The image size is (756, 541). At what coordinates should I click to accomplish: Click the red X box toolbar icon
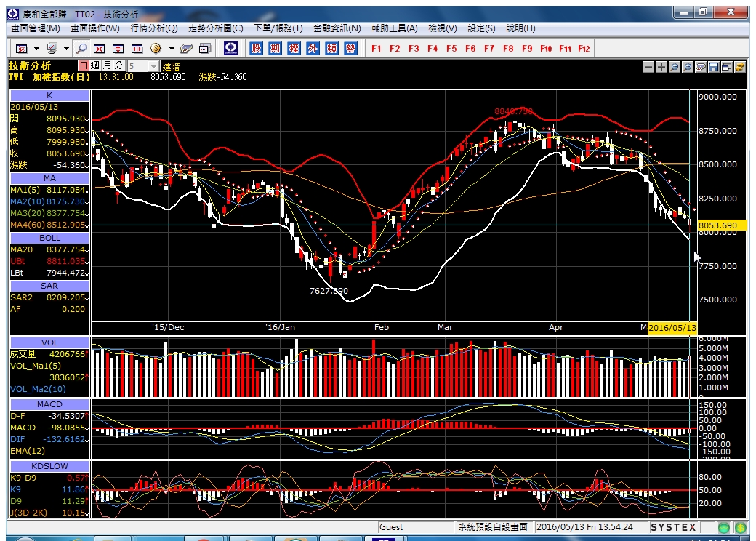click(100, 48)
